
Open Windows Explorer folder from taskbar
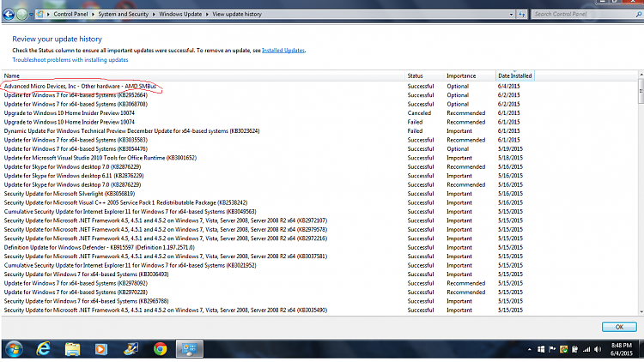[72, 349]
